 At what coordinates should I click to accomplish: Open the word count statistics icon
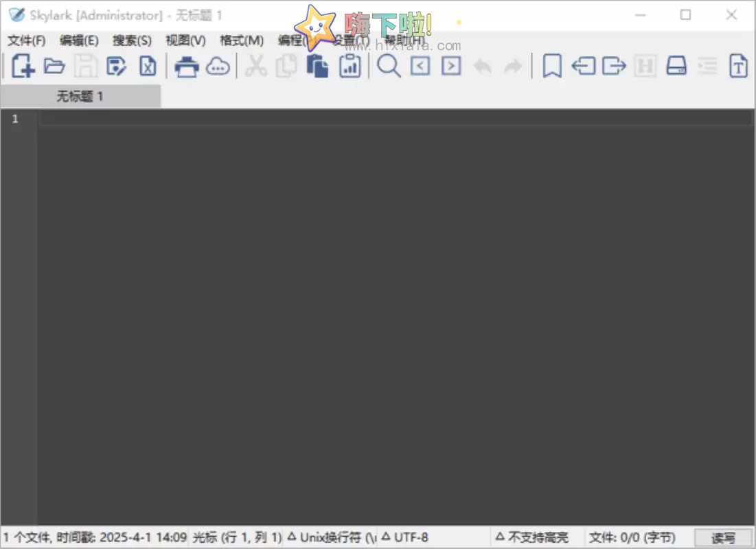tap(350, 65)
